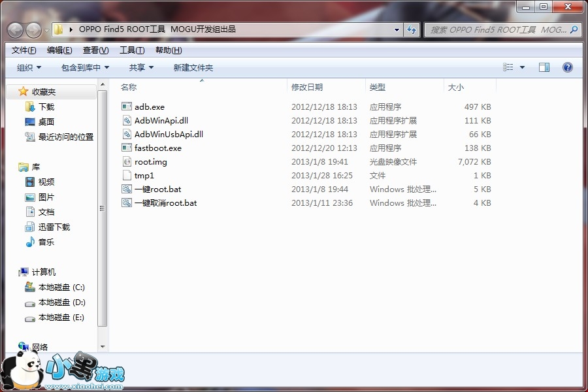Screen dimensions: 588x392
Task: Click the AdbWinUsbApi.dll file icon
Action: [x=127, y=134]
